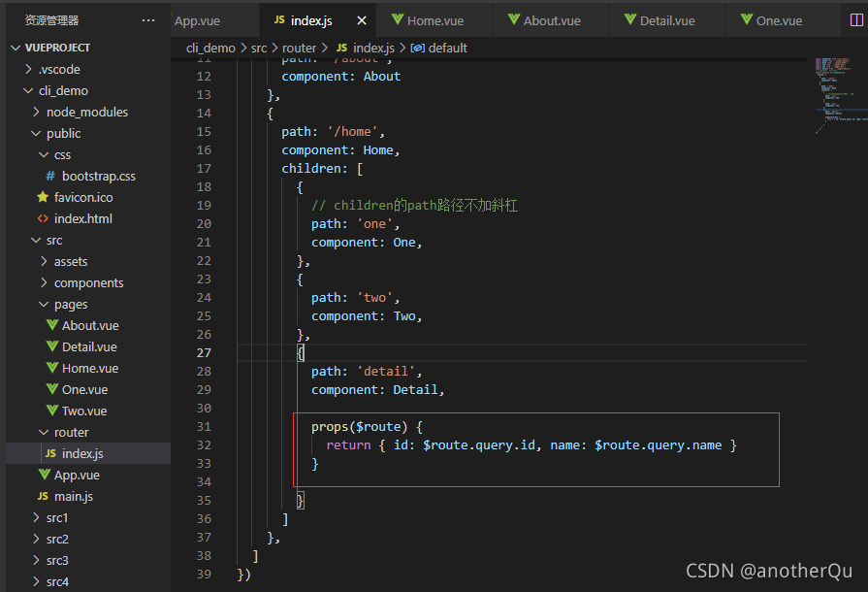Image resolution: width=868 pixels, height=592 pixels.
Task: Click JS icon of main.js file
Action: 44,496
